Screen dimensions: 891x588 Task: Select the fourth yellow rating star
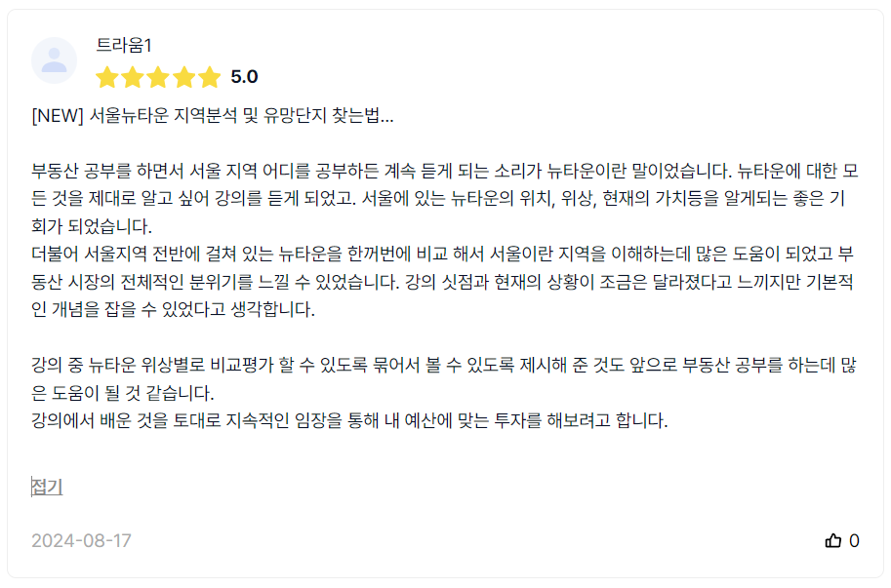tap(184, 77)
